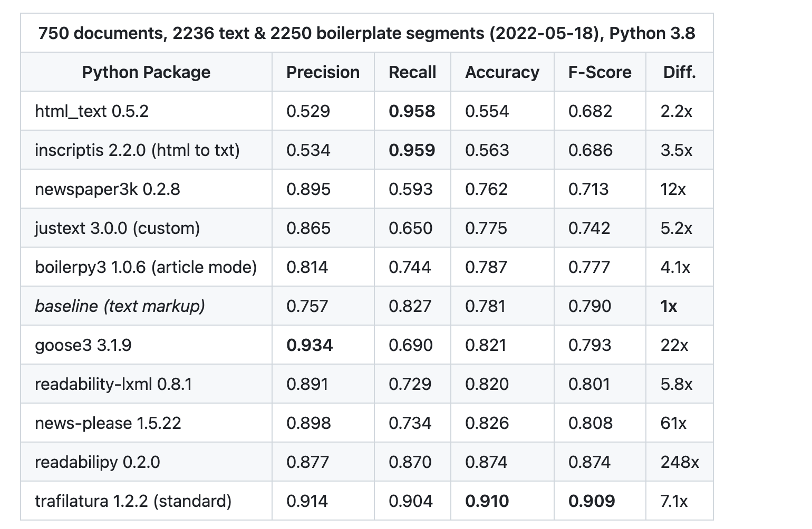
Task: Click boilerpy3 1.0.6 (article mode) cell
Action: pos(146,267)
